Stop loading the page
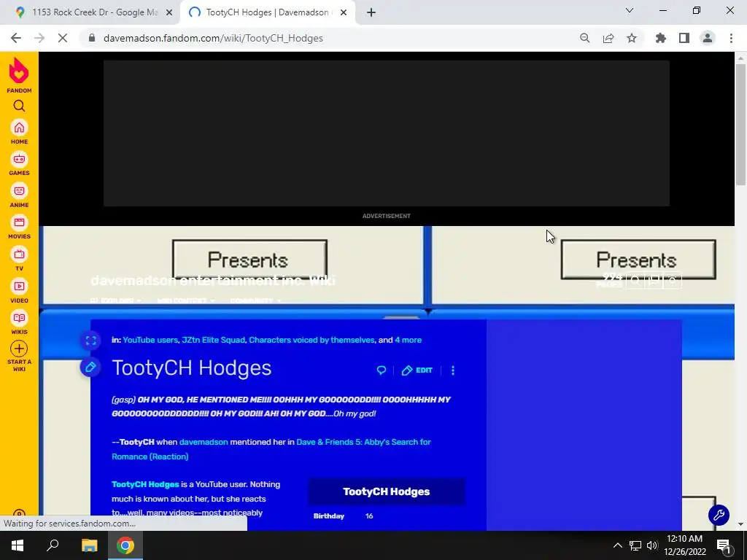This screenshot has width=747, height=560. coord(63,38)
